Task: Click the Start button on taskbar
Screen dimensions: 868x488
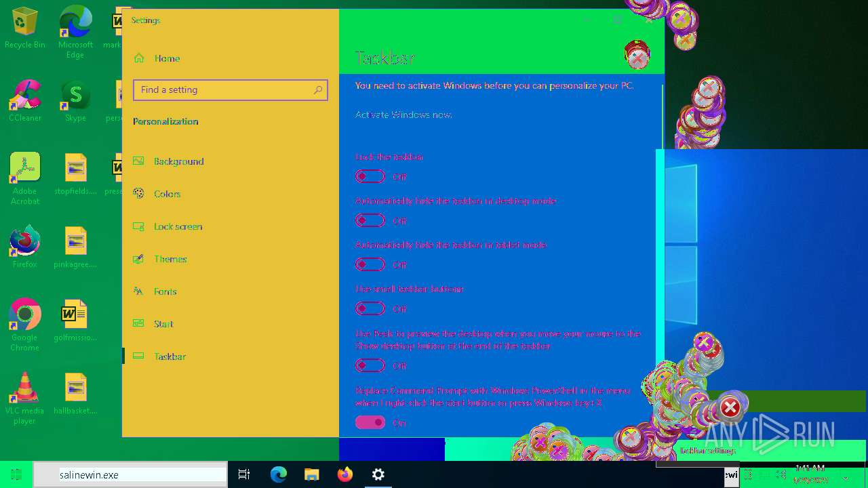Action: tap(16, 474)
